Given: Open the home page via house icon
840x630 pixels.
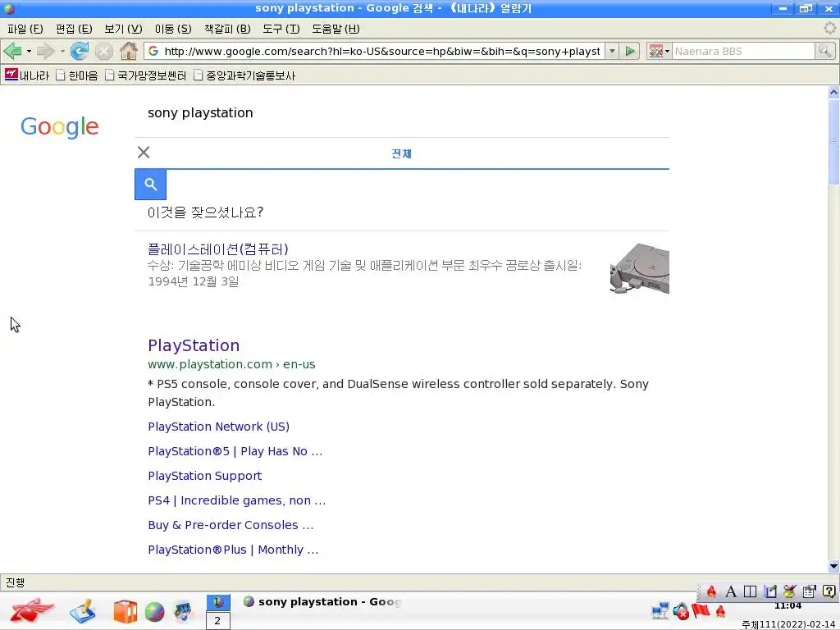Looking at the screenshot, I should click(x=129, y=52).
